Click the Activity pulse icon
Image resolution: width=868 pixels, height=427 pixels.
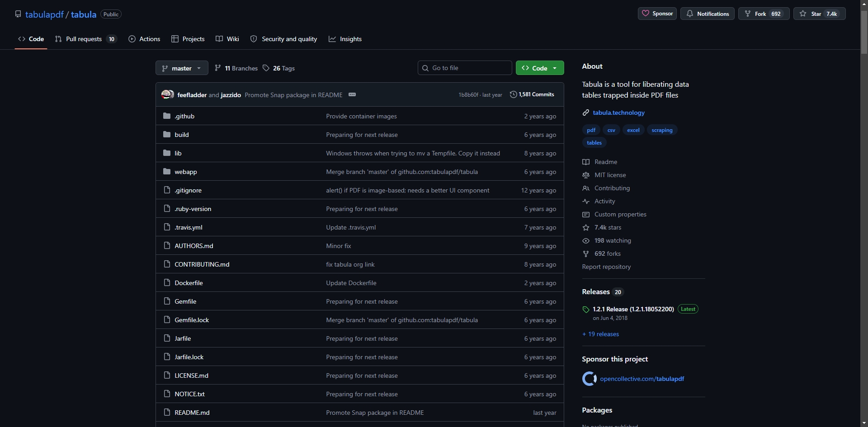click(x=586, y=201)
